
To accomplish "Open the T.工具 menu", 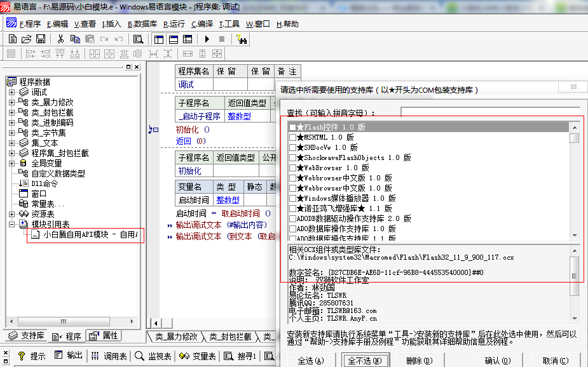I will [229, 24].
